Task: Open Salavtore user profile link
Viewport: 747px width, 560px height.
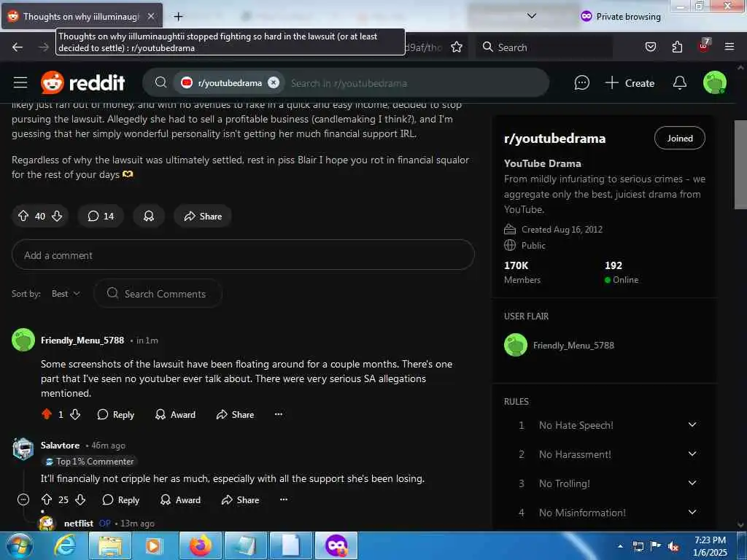Action: [60, 446]
